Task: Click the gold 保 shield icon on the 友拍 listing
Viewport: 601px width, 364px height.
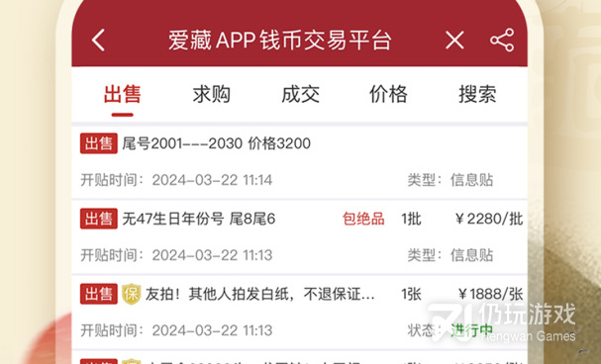Action: pos(132,294)
